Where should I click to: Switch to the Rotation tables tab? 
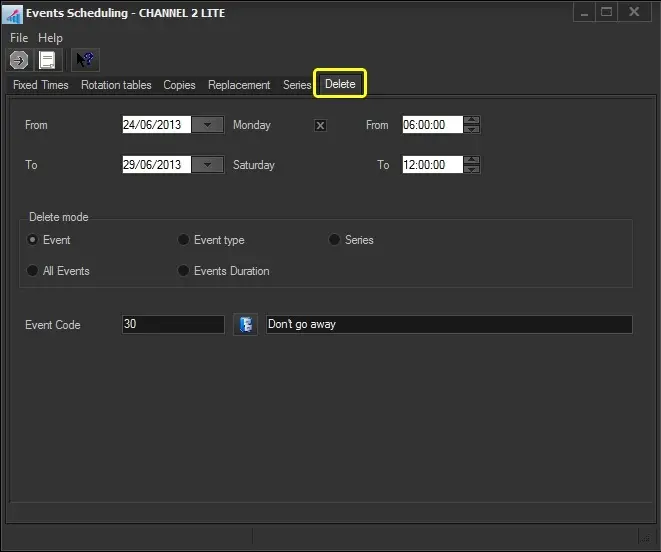coord(116,85)
